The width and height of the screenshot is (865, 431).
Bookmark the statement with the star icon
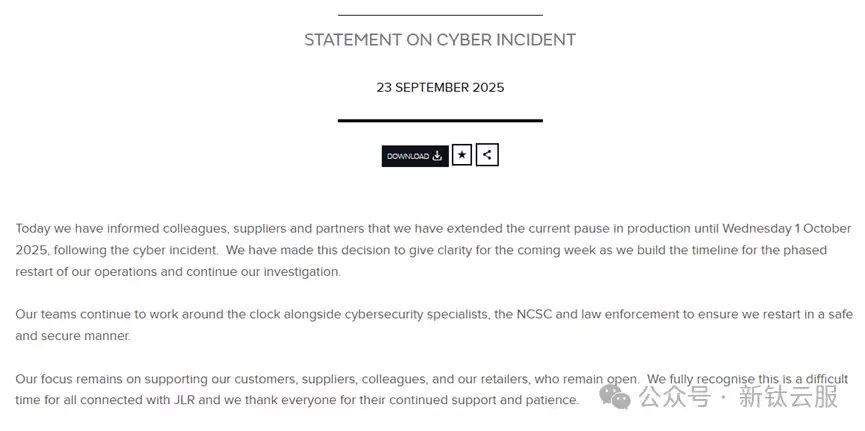[x=461, y=155]
